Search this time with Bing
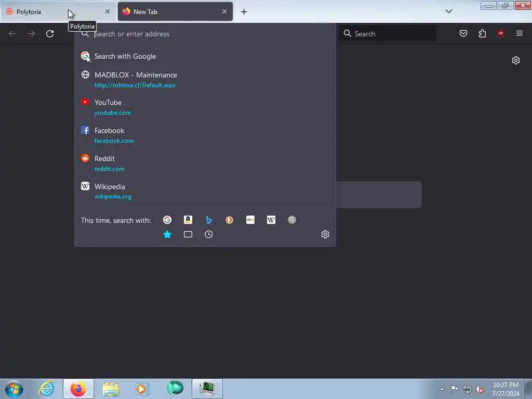Screen dimensions: 532x399 (209, 220)
